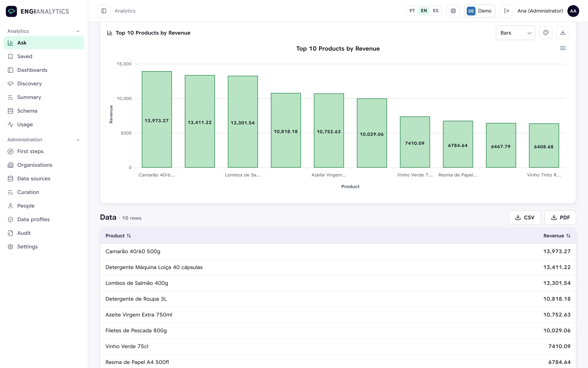588x368 pixels.
Task: Open the Ask page
Action: pyautogui.click(x=44, y=43)
